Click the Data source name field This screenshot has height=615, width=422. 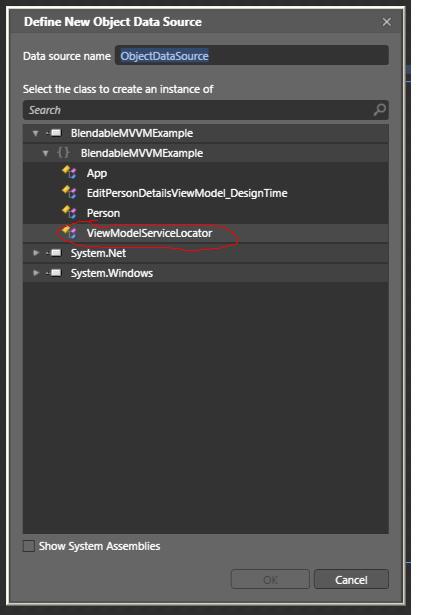tap(252, 56)
